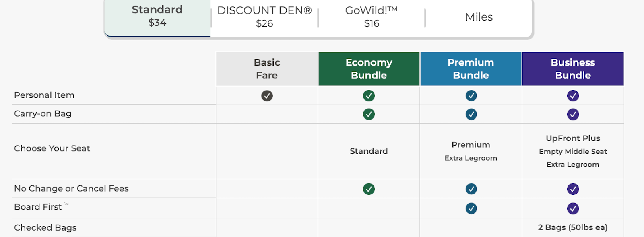Click the No Change or Cancel Fees Economy checkmark
644x237 pixels.
(x=368, y=189)
